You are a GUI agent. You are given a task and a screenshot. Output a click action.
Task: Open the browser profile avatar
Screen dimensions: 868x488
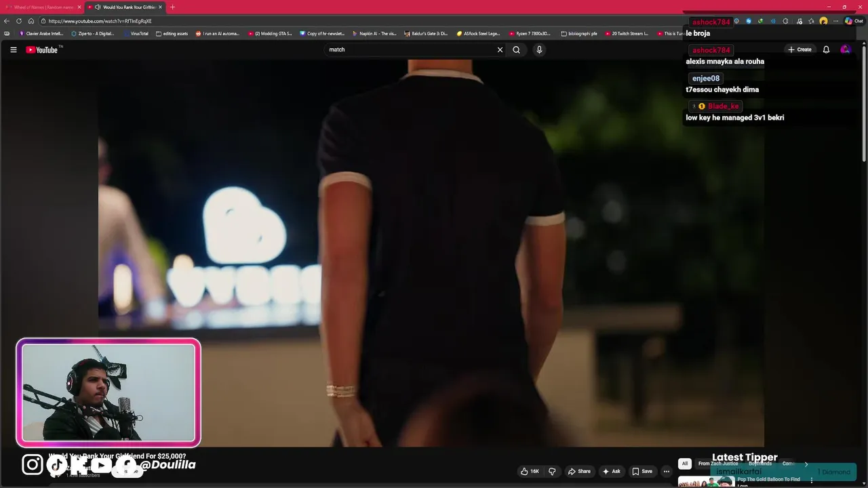tap(823, 21)
